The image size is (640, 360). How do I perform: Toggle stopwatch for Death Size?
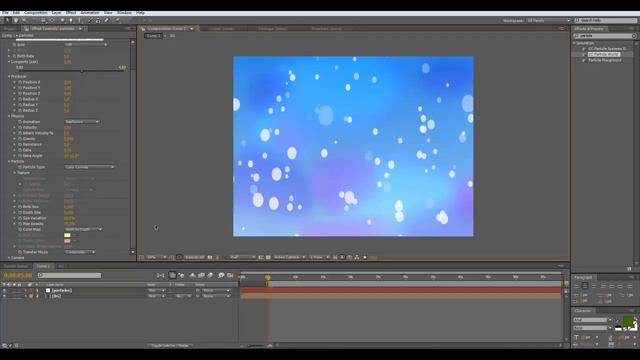coord(20,213)
